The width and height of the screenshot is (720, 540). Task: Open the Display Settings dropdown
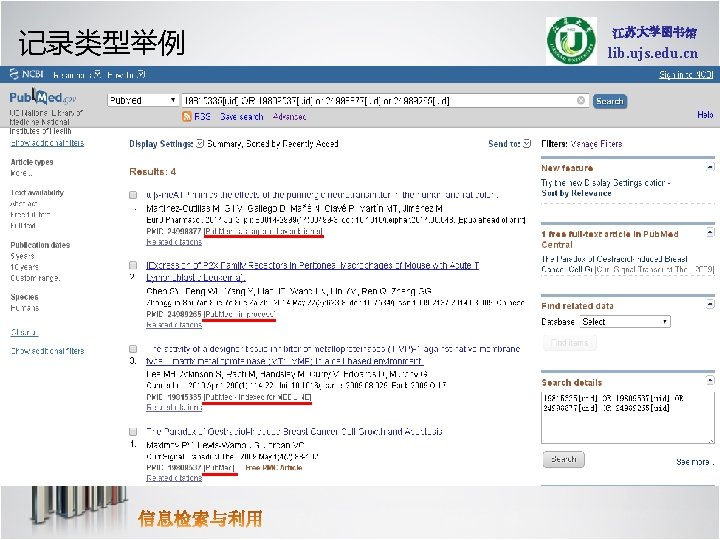pos(166,144)
